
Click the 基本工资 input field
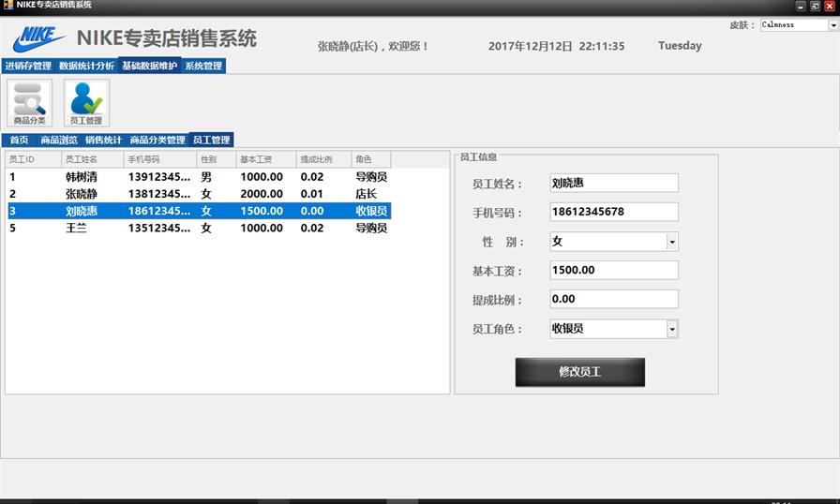coord(613,271)
